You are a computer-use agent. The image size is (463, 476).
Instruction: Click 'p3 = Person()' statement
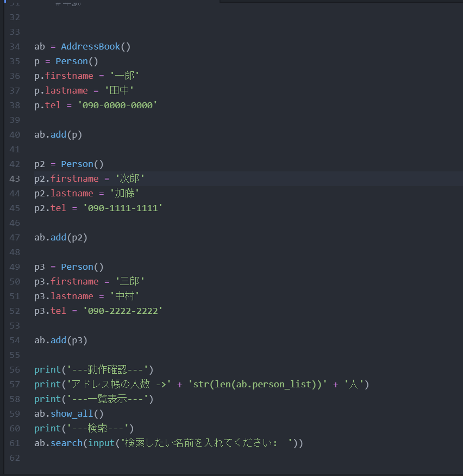point(69,267)
